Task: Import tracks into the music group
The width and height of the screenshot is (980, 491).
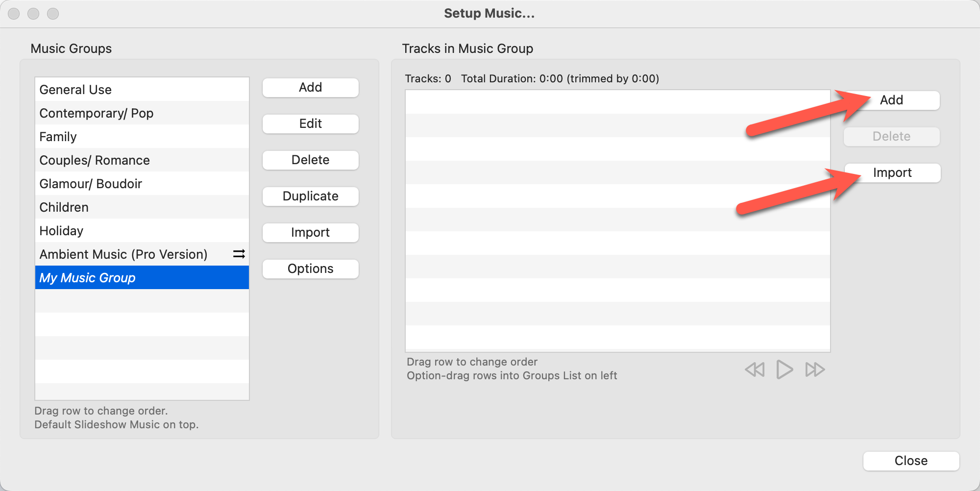Action: pyautogui.click(x=892, y=173)
